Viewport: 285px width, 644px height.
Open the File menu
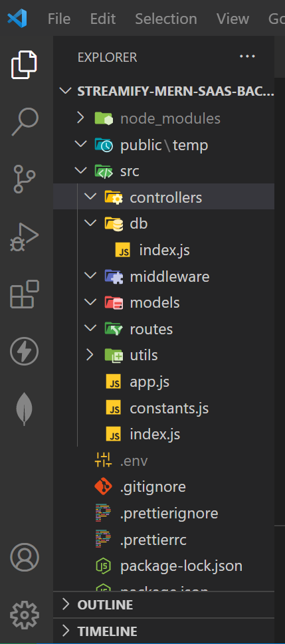[58, 19]
